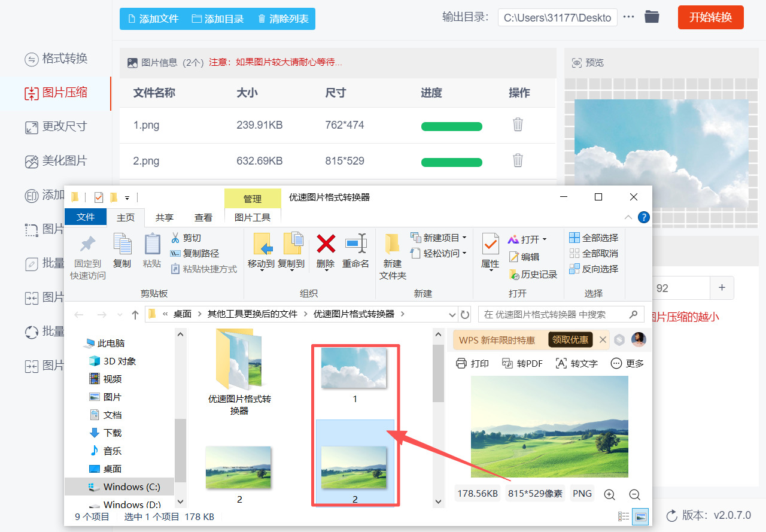Select 格式转换 in the converter sidebar
The width and height of the screenshot is (766, 532).
pos(56,59)
